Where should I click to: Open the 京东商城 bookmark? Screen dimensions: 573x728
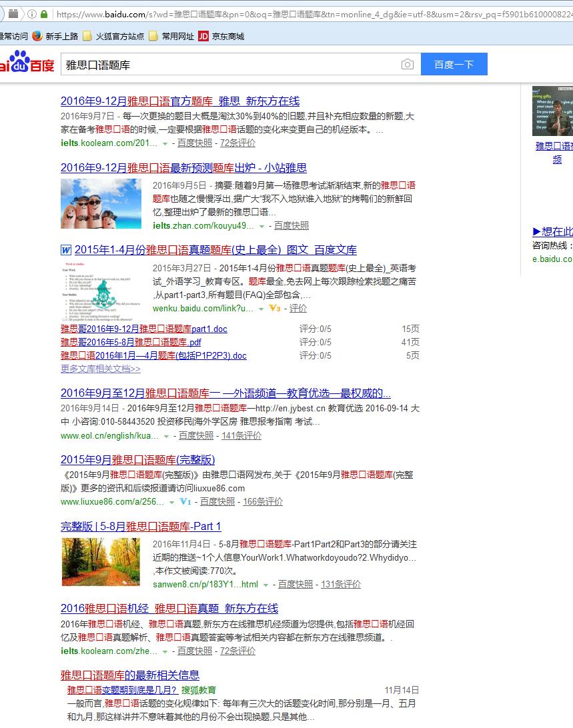coord(228,36)
